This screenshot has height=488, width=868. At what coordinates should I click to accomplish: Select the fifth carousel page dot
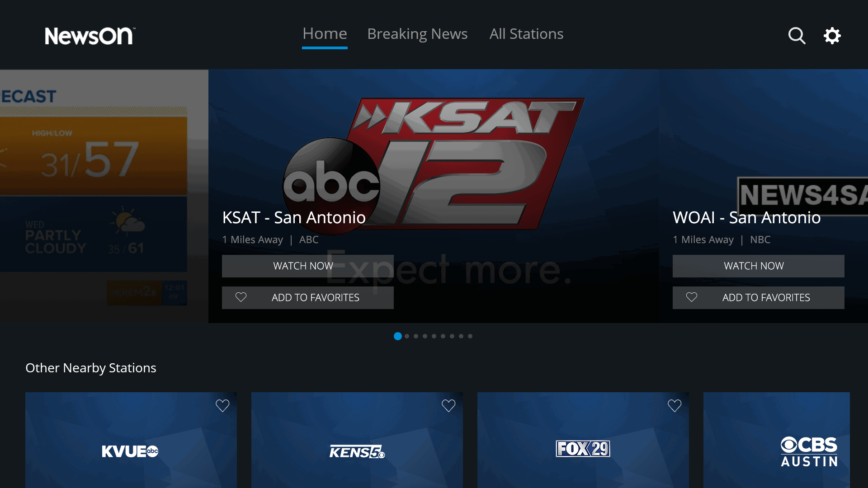[x=434, y=336]
